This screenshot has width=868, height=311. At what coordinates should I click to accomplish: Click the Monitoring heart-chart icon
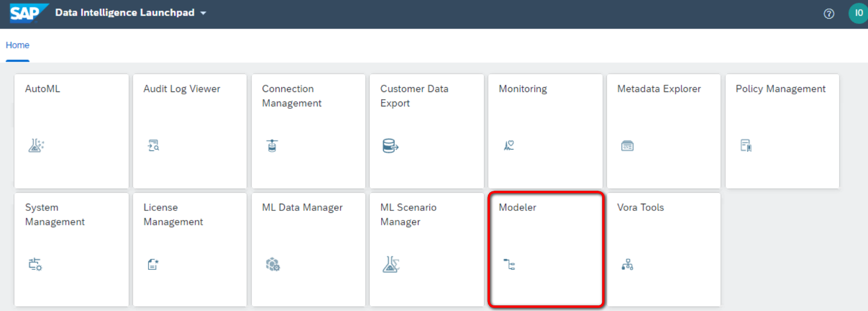(509, 145)
